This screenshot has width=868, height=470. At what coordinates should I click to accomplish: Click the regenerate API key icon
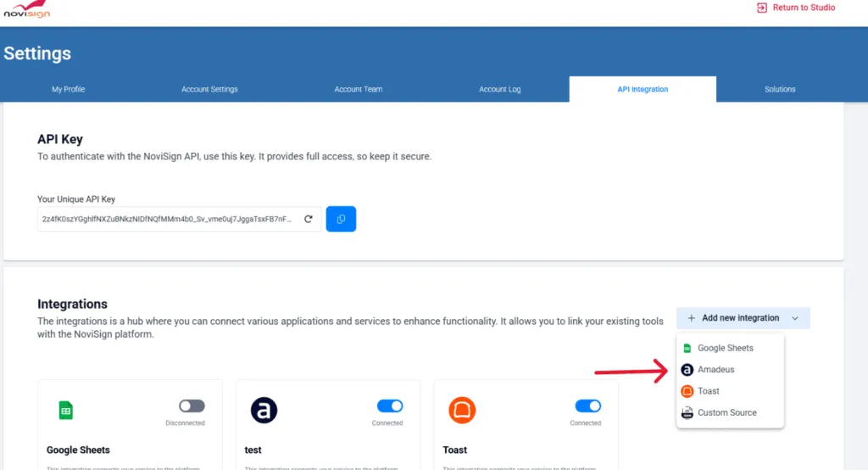click(x=309, y=219)
